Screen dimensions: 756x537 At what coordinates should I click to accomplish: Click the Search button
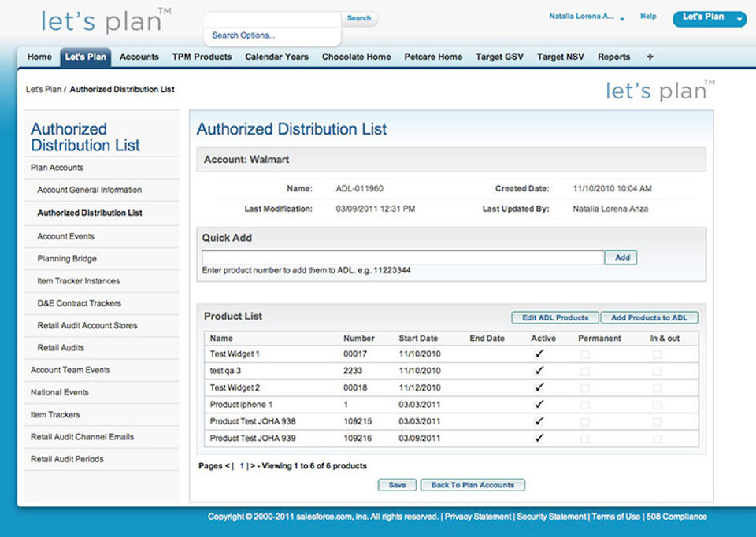[x=359, y=18]
